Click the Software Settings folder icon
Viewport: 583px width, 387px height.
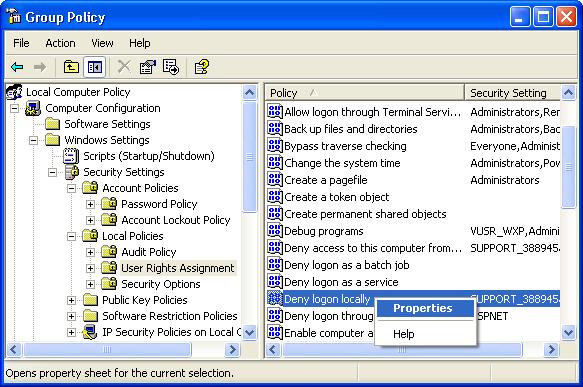(52, 124)
